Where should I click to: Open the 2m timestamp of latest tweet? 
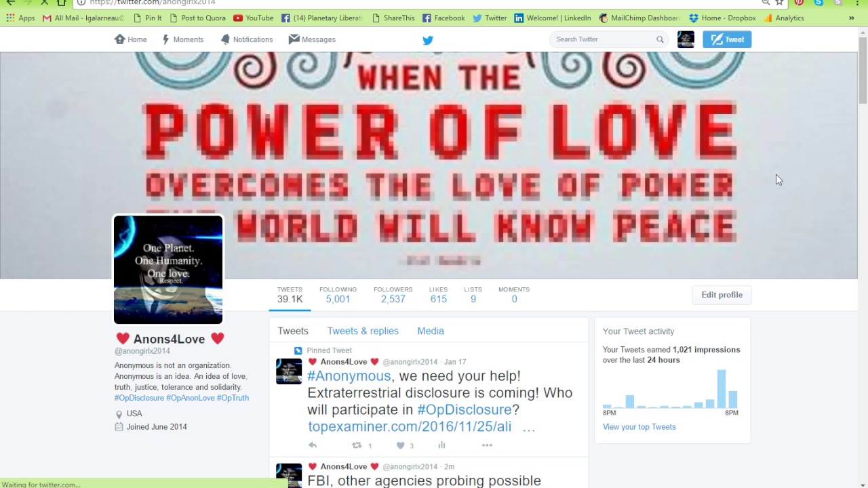point(449,466)
